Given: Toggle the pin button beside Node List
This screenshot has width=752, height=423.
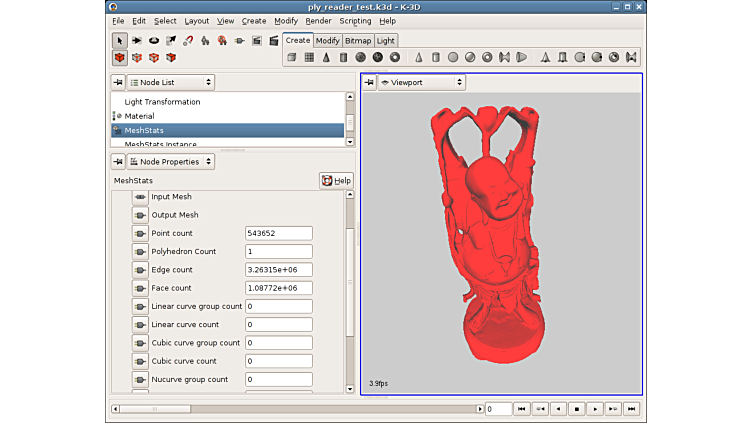Looking at the screenshot, I should click(118, 82).
